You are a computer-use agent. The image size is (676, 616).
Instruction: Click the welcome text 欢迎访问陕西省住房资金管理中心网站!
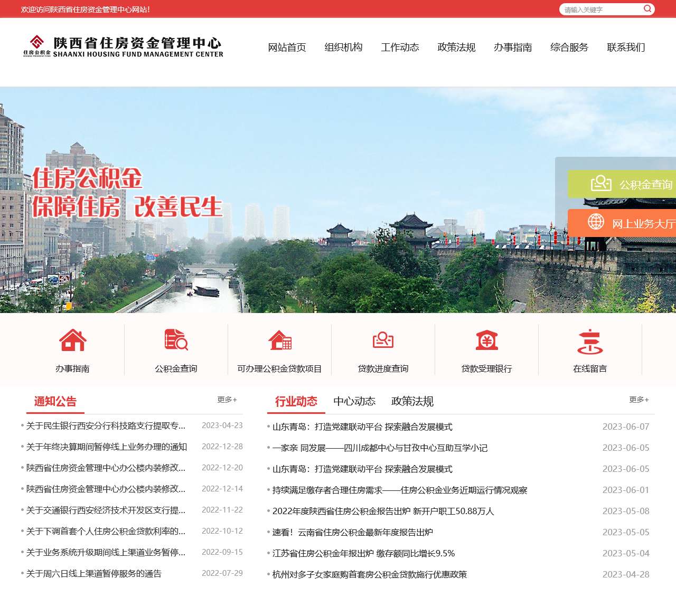[86, 10]
